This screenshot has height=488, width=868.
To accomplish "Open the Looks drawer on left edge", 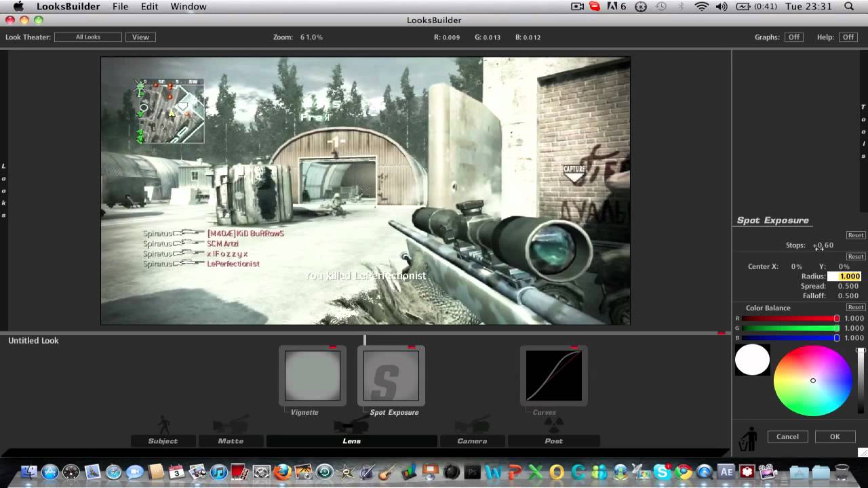I will point(3,190).
